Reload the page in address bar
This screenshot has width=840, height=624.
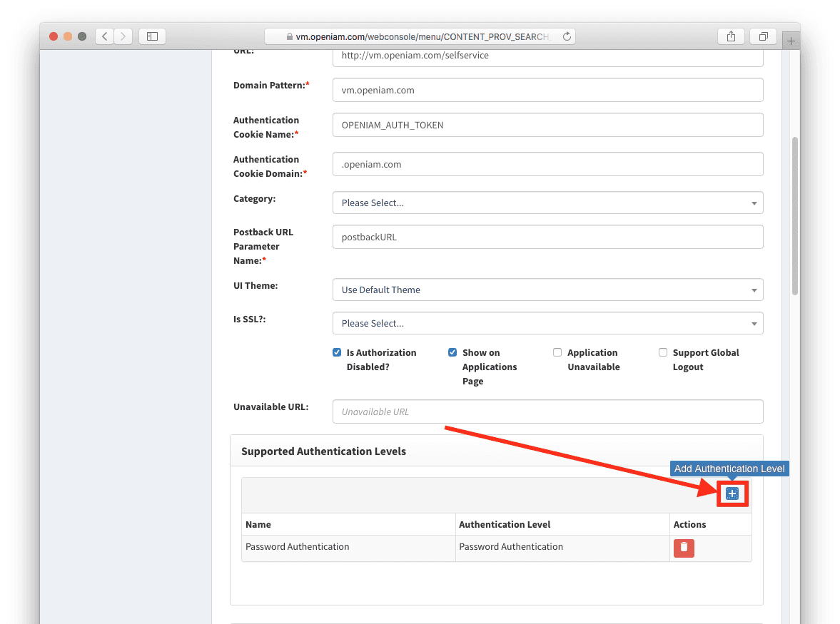(567, 36)
